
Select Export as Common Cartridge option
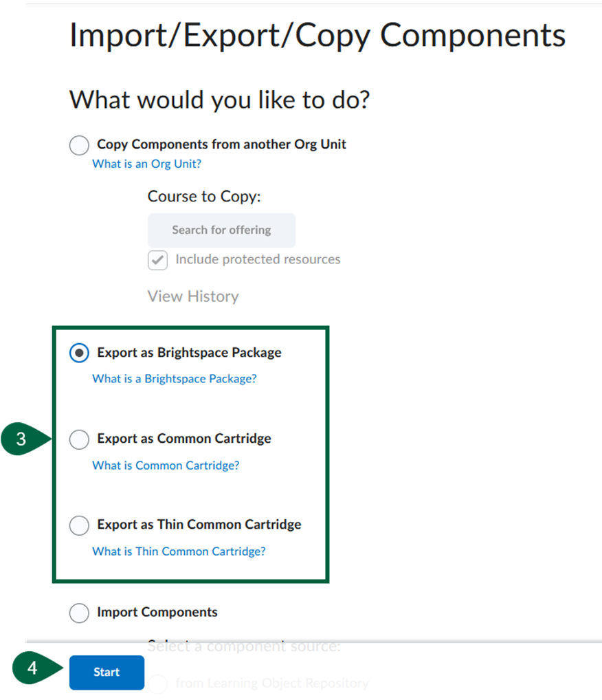[79, 439]
